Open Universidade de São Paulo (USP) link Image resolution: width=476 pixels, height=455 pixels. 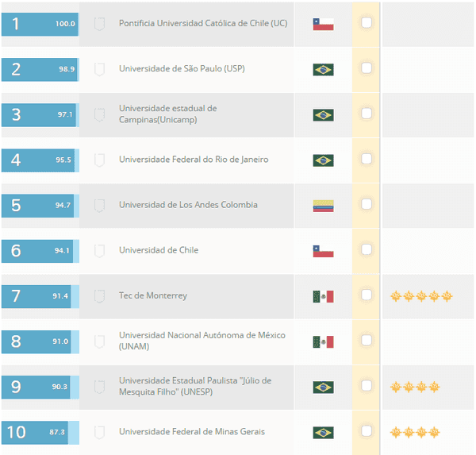point(182,69)
